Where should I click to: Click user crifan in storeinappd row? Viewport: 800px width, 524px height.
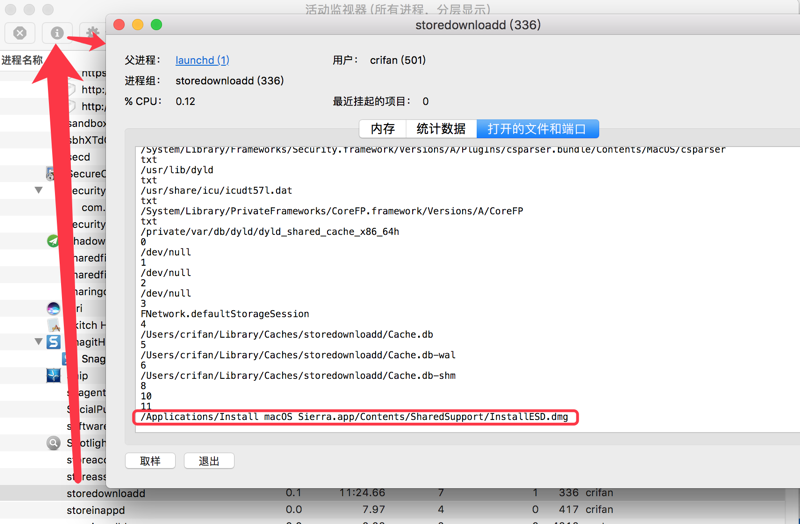click(599, 510)
